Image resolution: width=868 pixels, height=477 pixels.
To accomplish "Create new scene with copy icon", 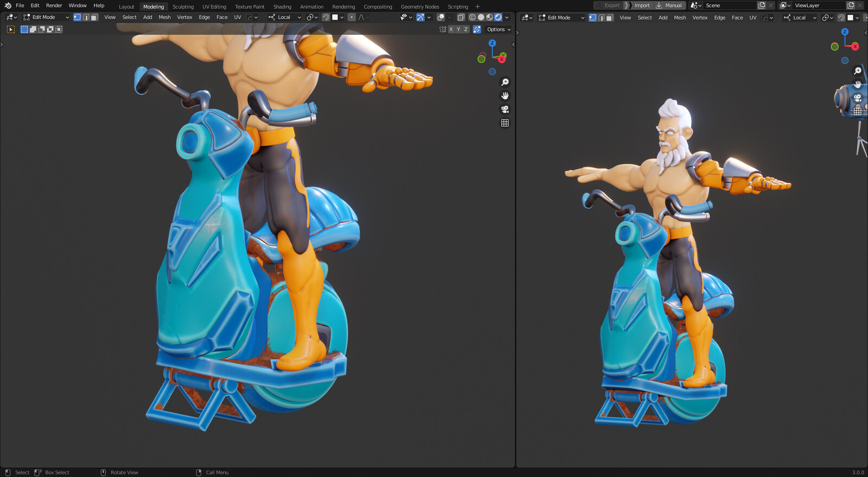I will coord(762,5).
